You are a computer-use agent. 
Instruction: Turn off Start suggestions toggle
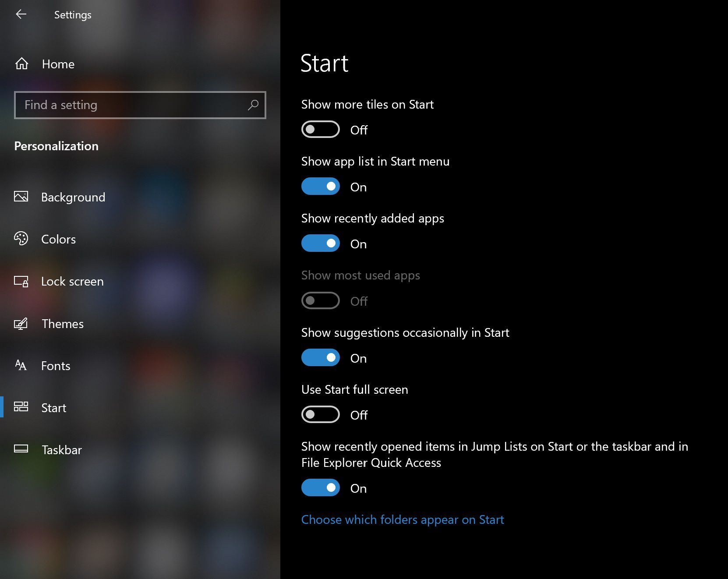pyautogui.click(x=320, y=358)
